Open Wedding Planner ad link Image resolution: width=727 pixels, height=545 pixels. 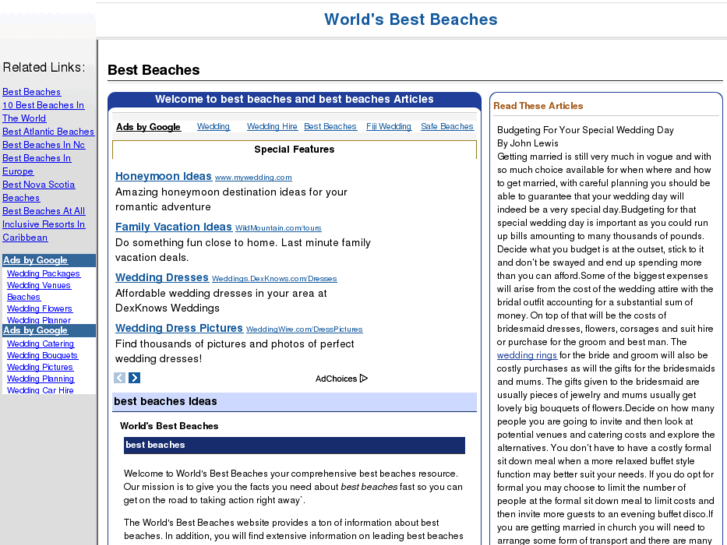[39, 320]
